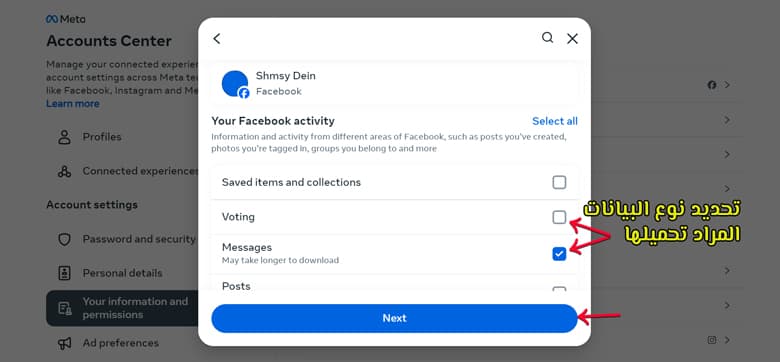Open the chevron beside Personal details row
Image resolution: width=780 pixels, height=362 pixels.
coord(727,271)
